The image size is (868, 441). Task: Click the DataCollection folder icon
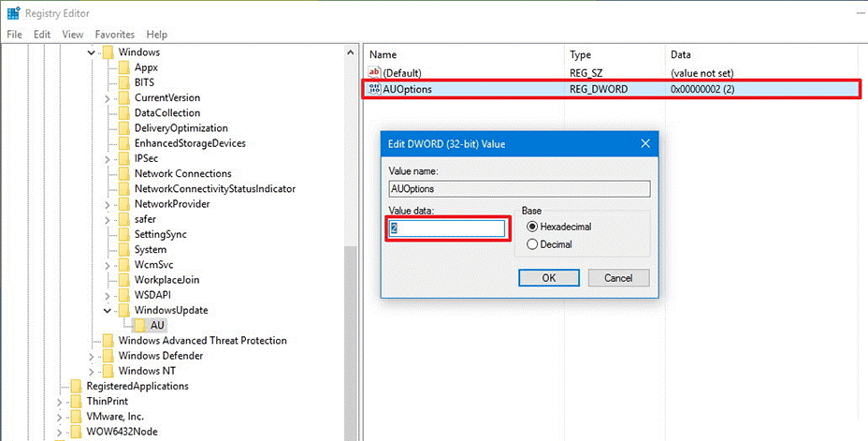[124, 113]
